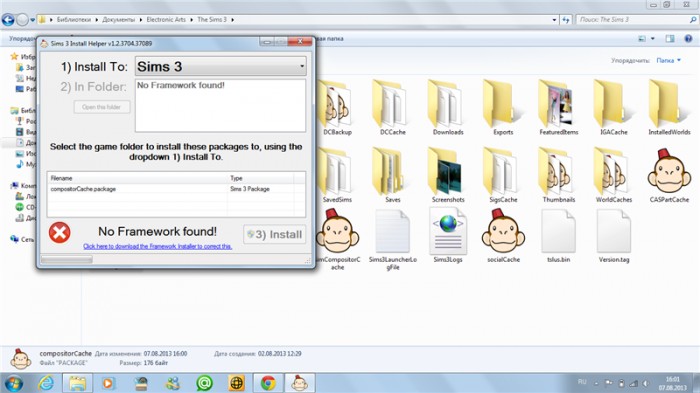Open the Install To dropdown showing Sims 3

221,67
